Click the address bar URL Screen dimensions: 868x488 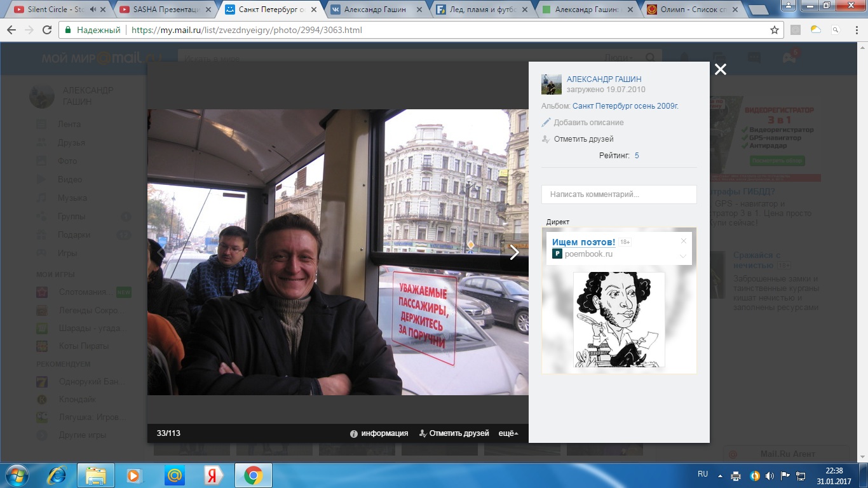click(247, 30)
